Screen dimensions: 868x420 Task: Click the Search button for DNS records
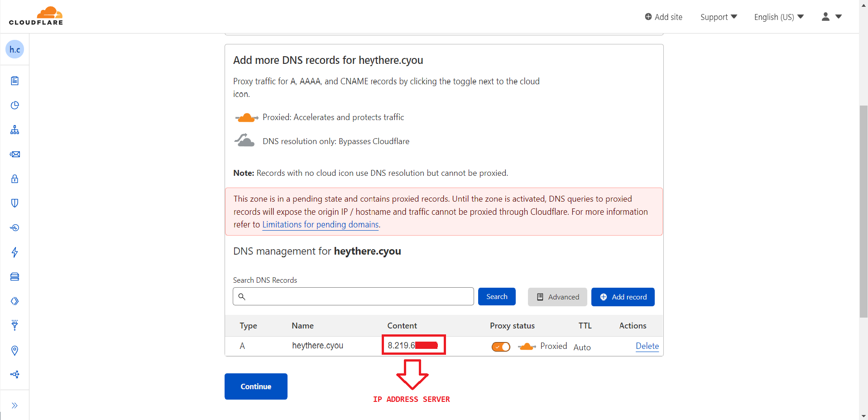[497, 297]
